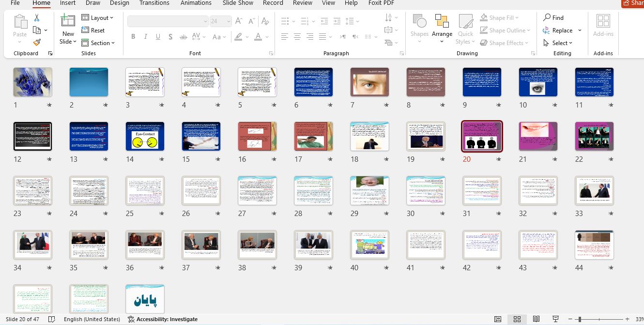Click the Clipboard dialog launcher icon
Screen dimensions: 644x325
[x=50, y=53]
